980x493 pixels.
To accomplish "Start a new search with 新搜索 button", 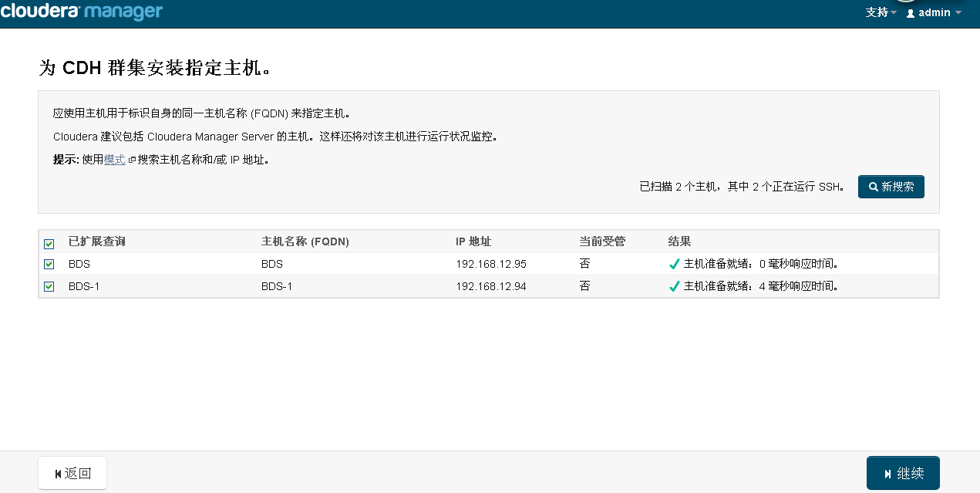I will pos(891,187).
